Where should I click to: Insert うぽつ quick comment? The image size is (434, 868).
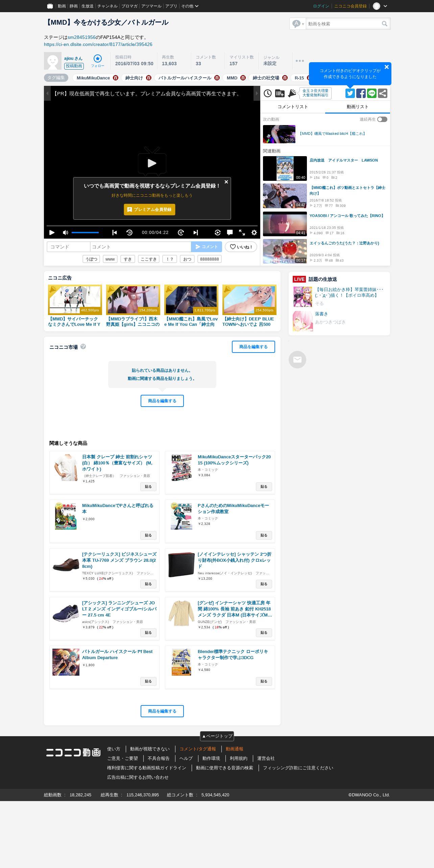coord(91,259)
